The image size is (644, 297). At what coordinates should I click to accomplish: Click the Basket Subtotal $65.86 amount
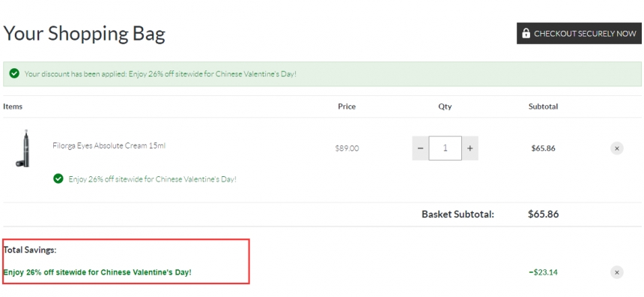click(x=543, y=214)
